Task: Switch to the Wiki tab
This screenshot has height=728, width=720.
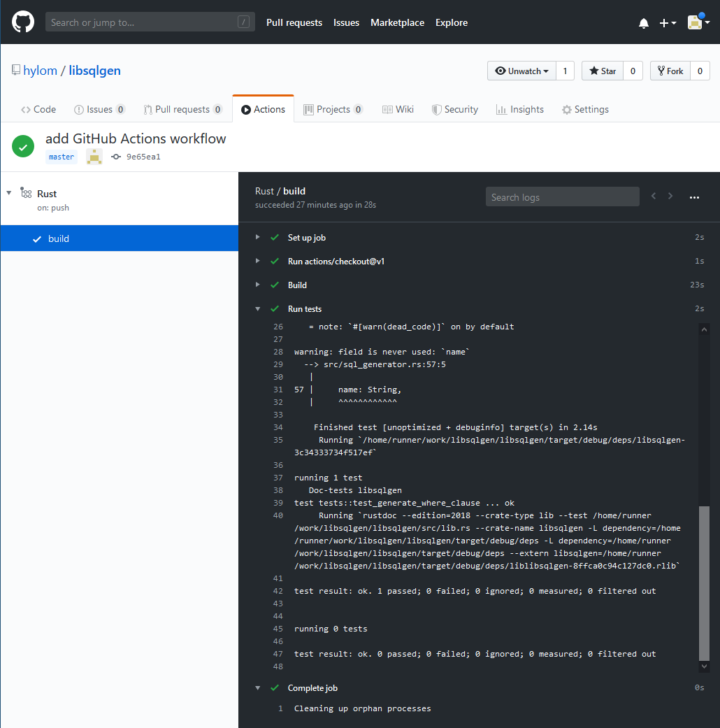Action: pos(398,110)
